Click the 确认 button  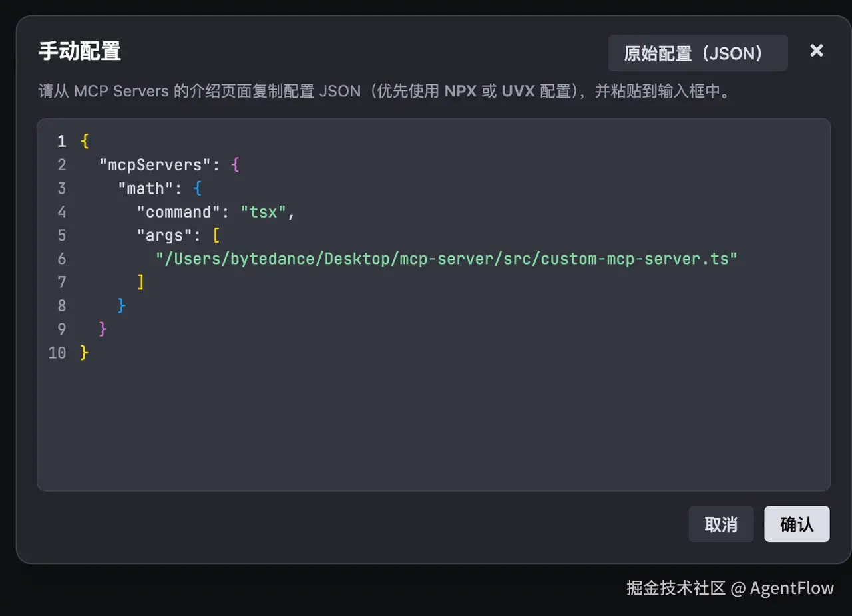[797, 524]
